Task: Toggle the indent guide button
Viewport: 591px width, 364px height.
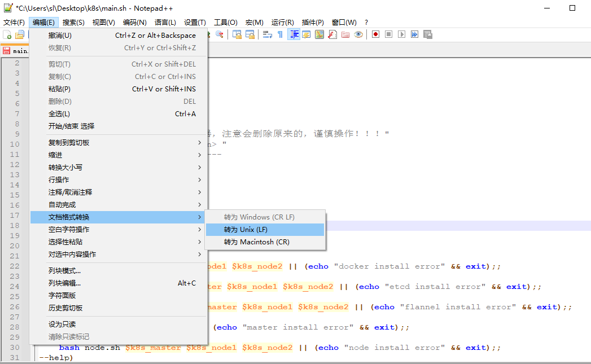Action: coord(294,34)
